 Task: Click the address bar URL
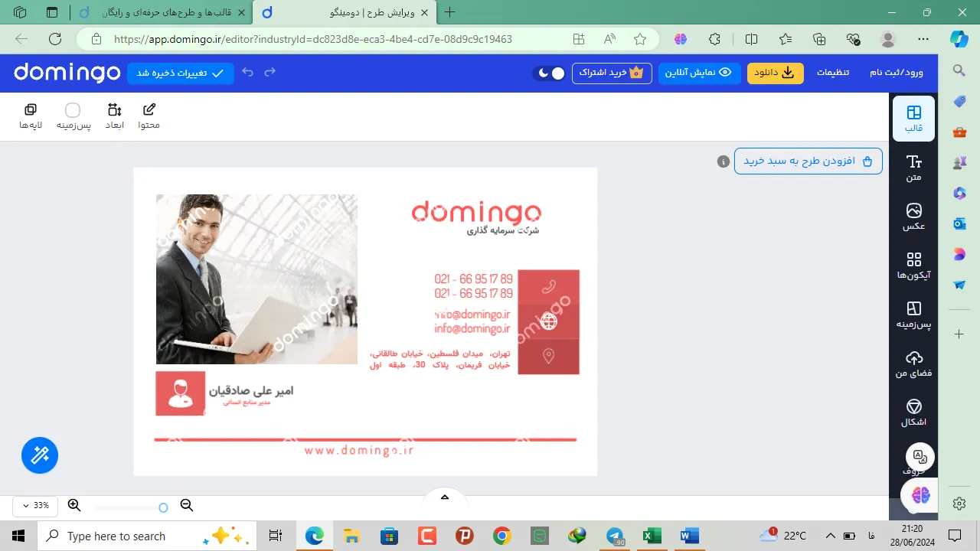point(312,39)
